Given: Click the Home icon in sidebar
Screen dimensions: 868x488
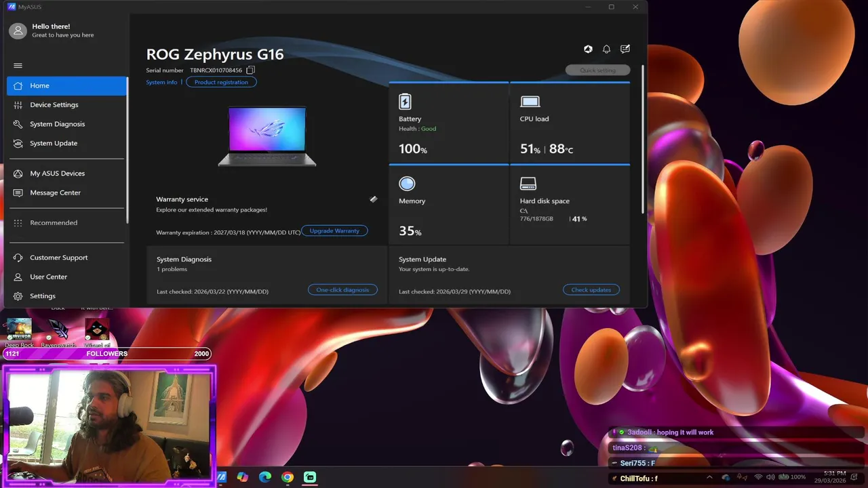Looking at the screenshot, I should point(18,85).
